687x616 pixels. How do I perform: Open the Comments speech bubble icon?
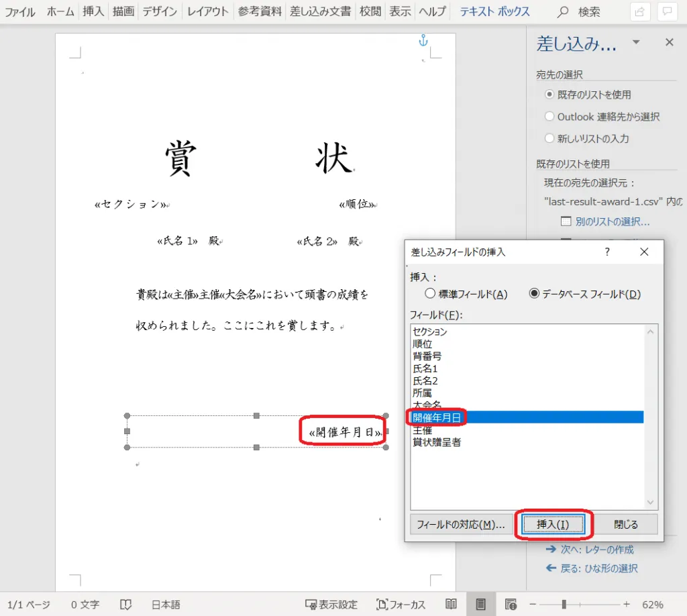click(667, 11)
